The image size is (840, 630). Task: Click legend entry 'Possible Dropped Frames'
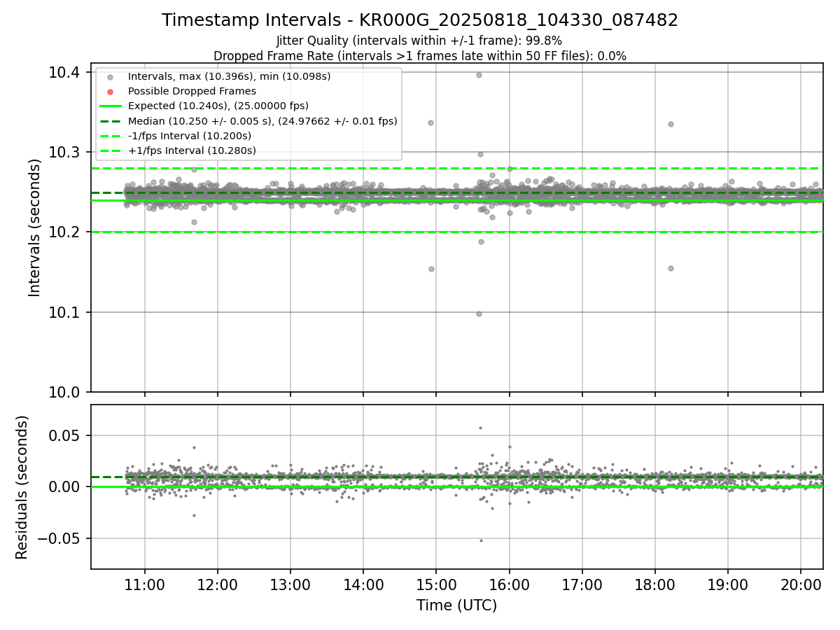click(192, 91)
